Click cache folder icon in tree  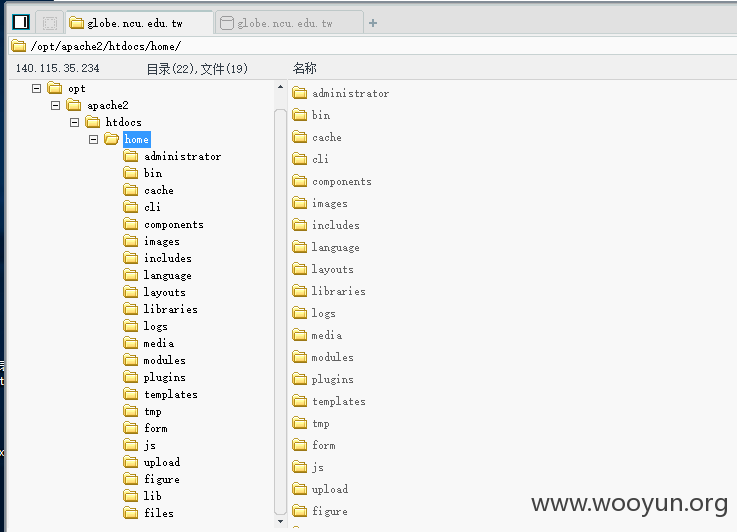click(131, 190)
